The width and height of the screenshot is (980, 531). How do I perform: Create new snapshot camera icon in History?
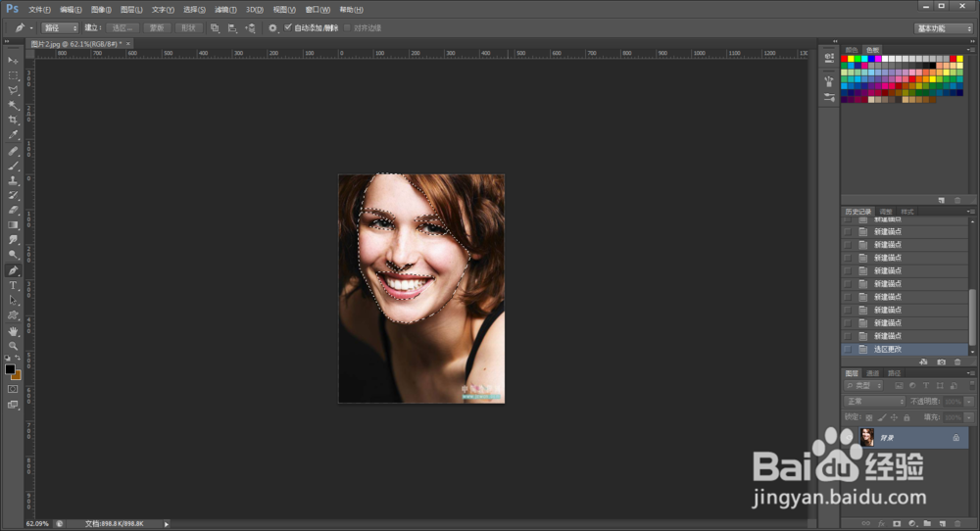click(941, 362)
